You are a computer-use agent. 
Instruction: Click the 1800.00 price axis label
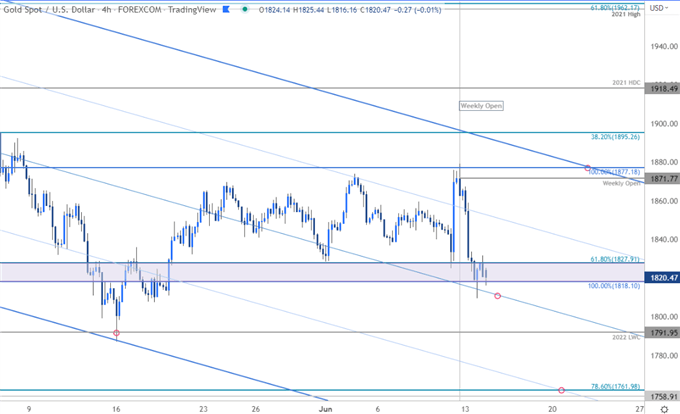(664, 317)
